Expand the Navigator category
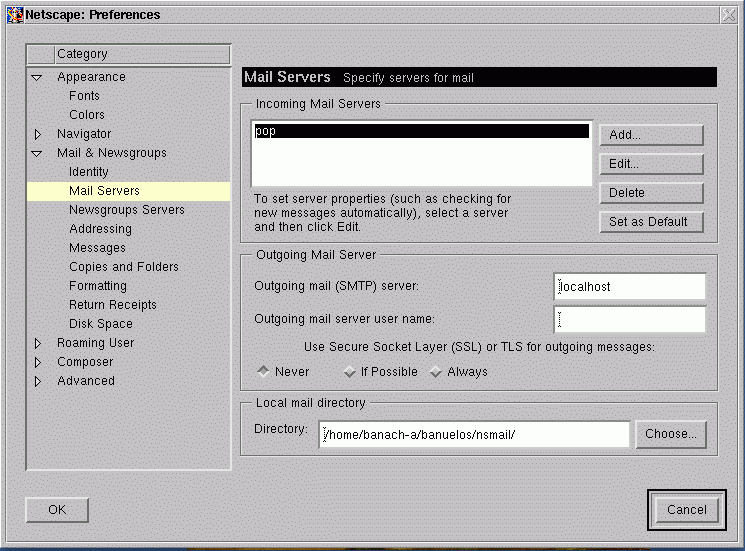The width and height of the screenshot is (745, 551). (38, 134)
